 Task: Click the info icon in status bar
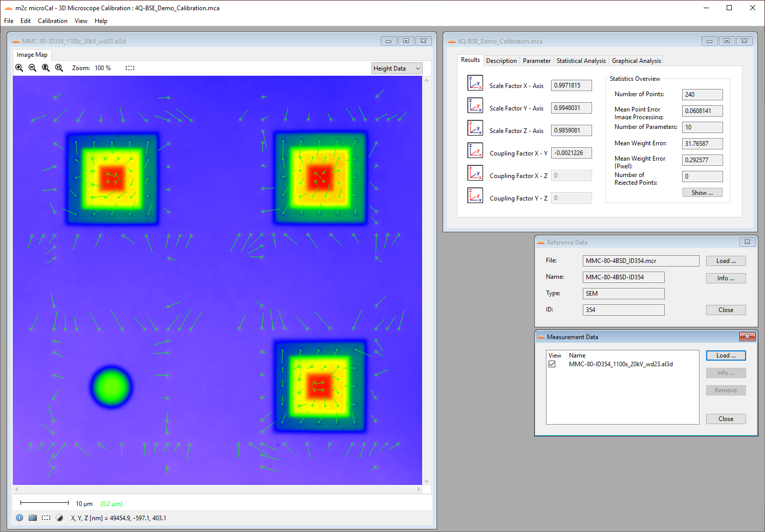[19, 518]
